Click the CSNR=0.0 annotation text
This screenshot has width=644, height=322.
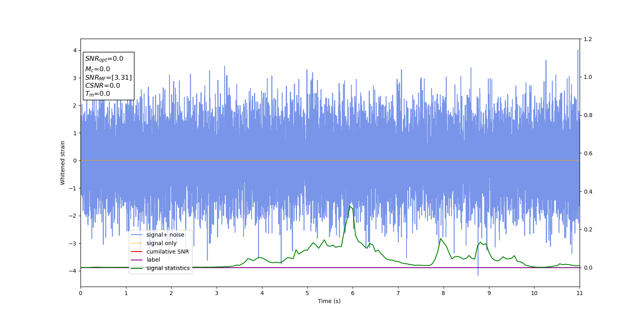pos(103,85)
